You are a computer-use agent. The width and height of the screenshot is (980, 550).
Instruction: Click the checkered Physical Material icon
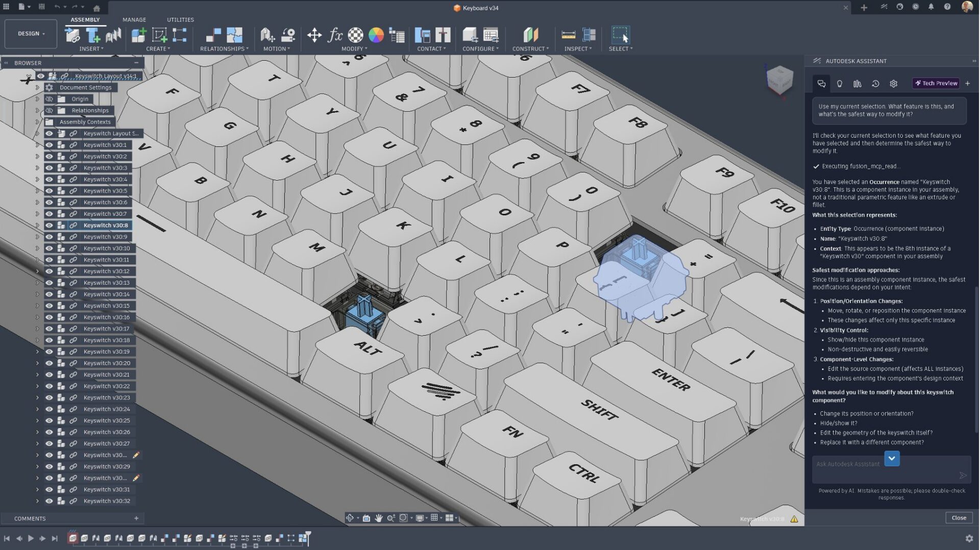(356, 35)
